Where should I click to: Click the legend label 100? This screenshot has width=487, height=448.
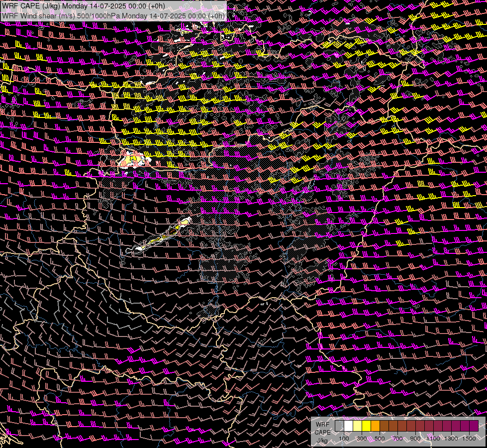344,439
